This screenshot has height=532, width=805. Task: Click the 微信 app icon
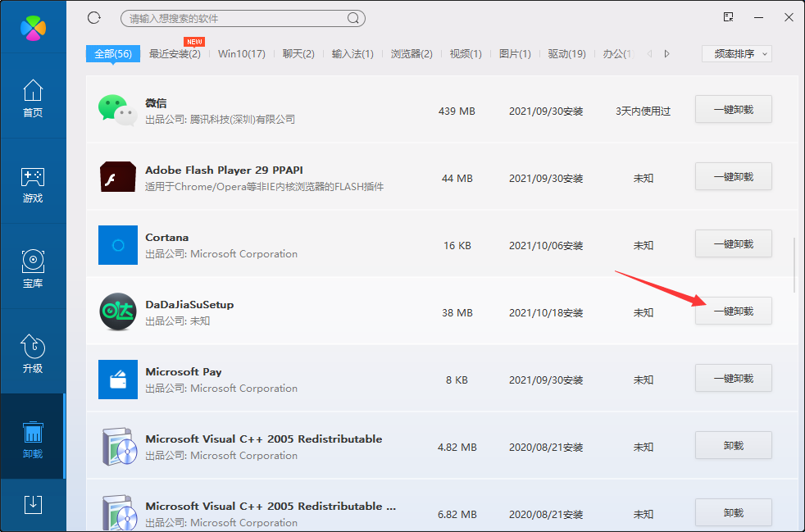(x=117, y=111)
